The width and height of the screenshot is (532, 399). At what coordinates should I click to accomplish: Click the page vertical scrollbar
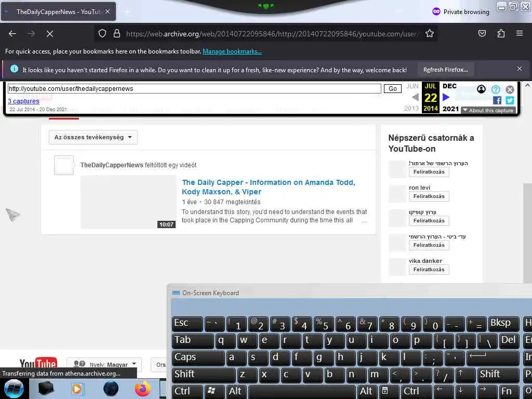tap(527, 233)
